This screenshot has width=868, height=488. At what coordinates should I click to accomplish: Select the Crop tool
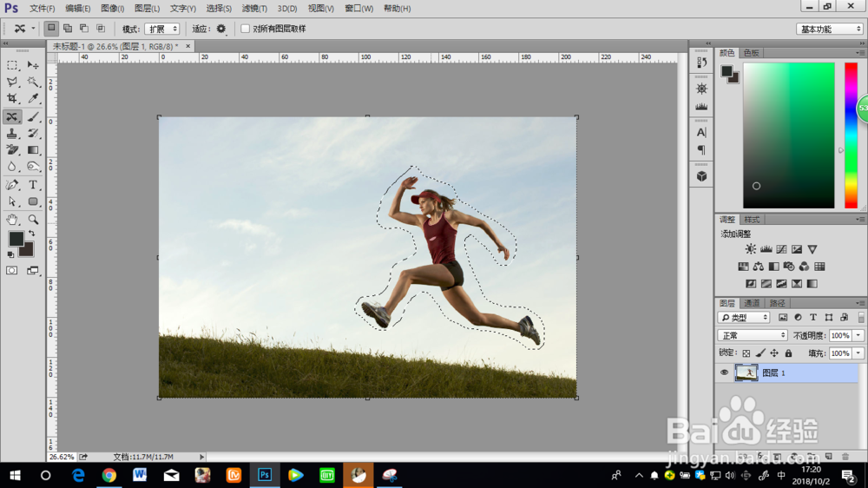pos(12,99)
